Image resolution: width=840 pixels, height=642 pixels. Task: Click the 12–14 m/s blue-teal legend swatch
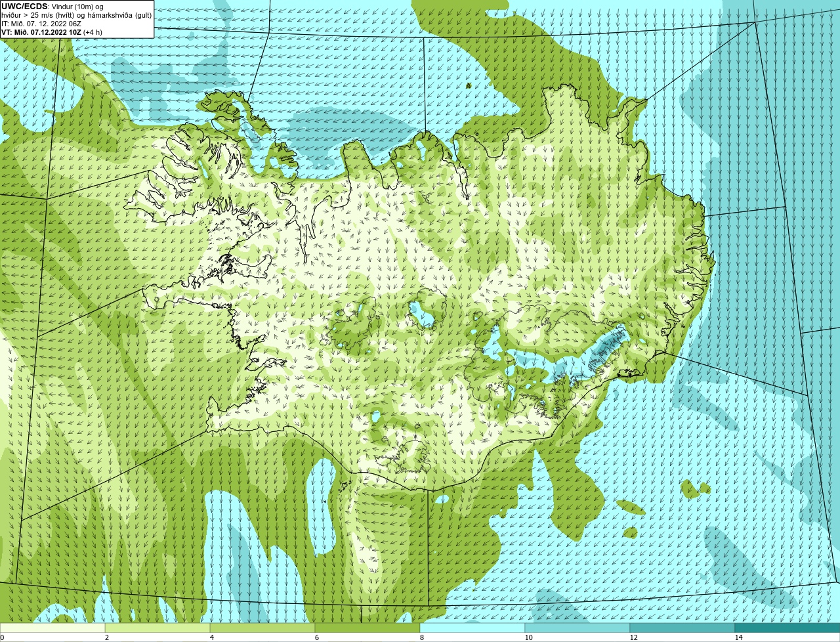click(x=682, y=628)
